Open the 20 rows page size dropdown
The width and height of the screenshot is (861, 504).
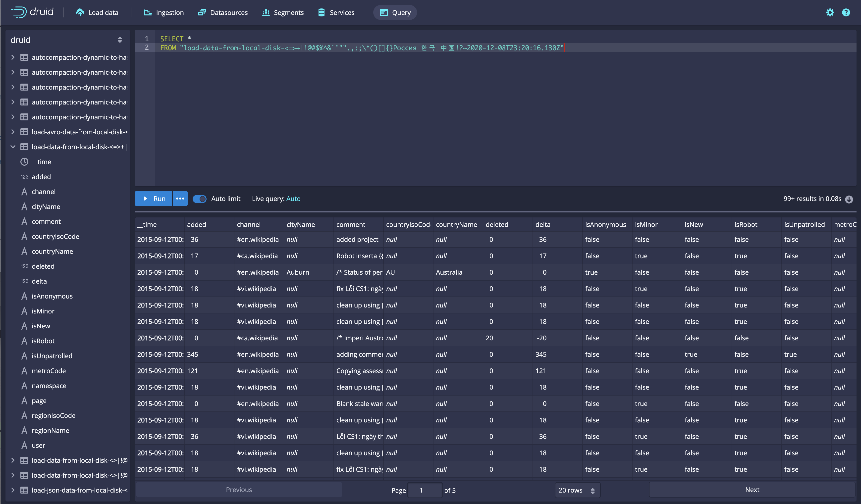(x=577, y=490)
